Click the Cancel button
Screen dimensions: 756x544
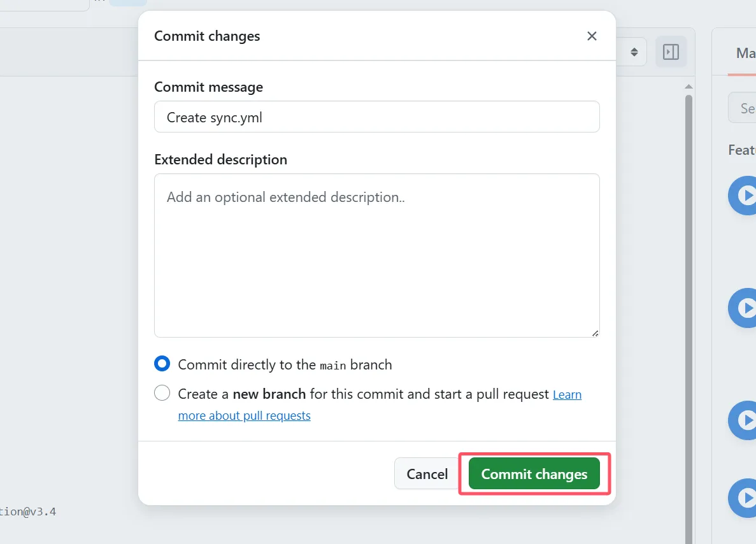point(427,474)
